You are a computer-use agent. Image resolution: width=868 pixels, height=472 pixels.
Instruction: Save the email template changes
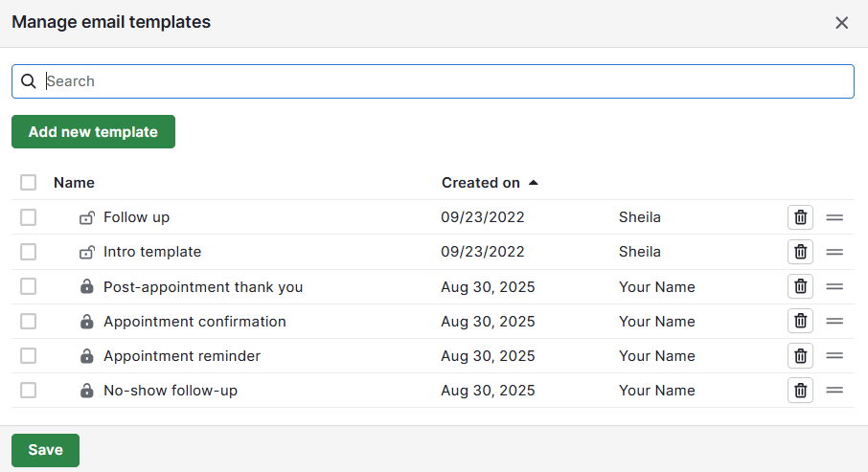click(45, 450)
